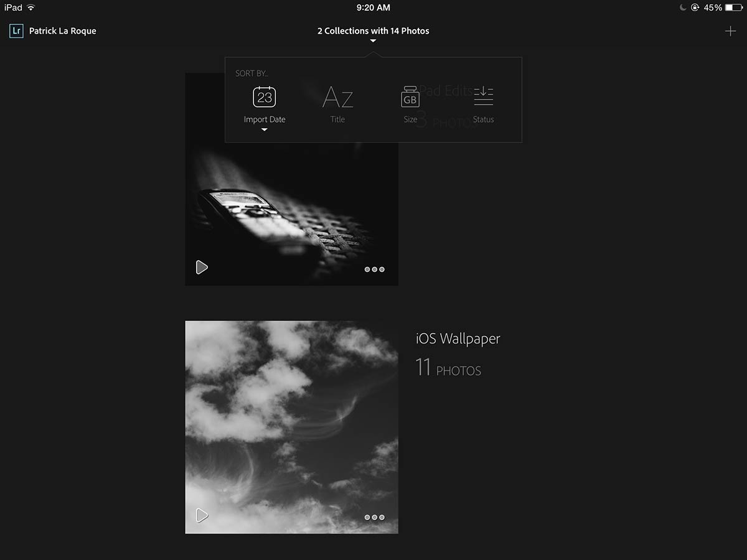This screenshot has height=560, width=747.
Task: Select the iOS Wallpaper collection title
Action: [458, 339]
